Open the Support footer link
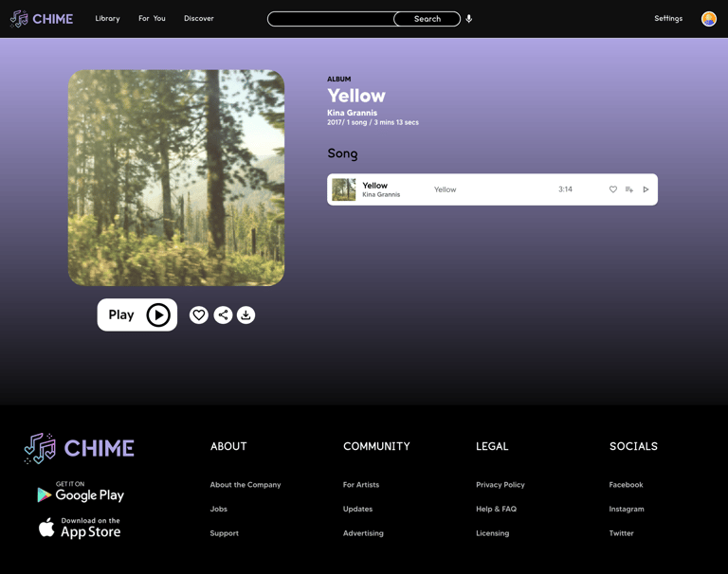Viewport: 728px width, 574px height. [x=225, y=533]
